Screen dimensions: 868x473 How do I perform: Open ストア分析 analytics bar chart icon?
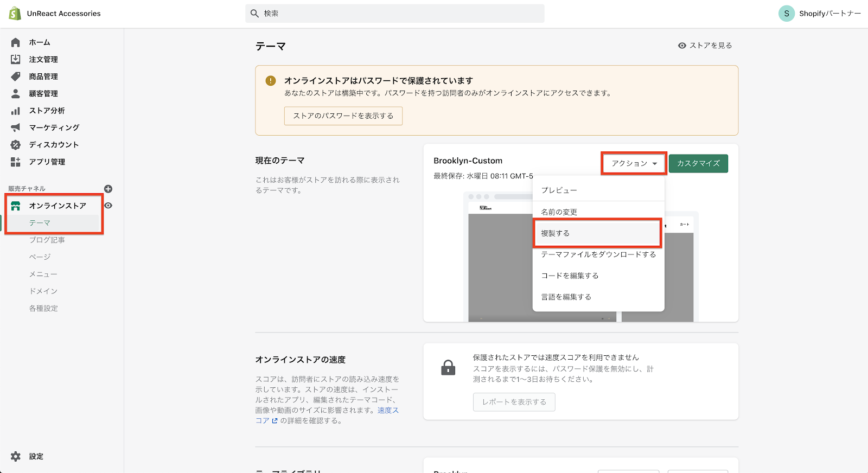point(16,111)
